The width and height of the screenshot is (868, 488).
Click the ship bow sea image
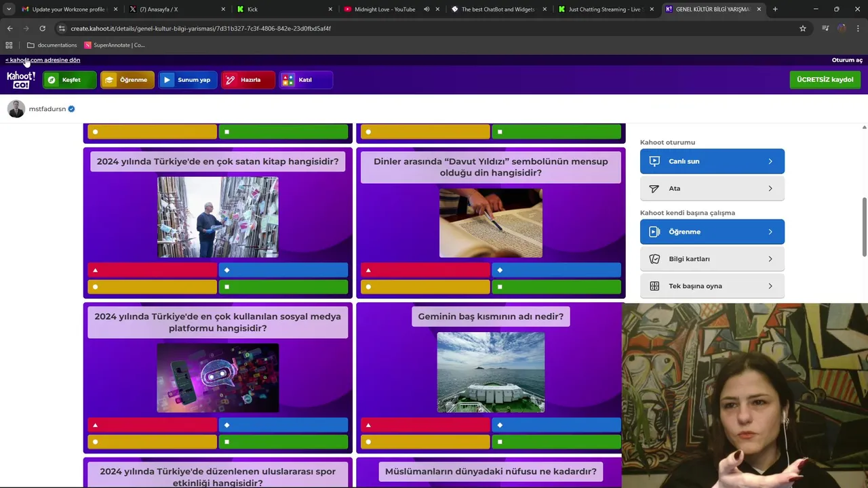pyautogui.click(x=491, y=372)
